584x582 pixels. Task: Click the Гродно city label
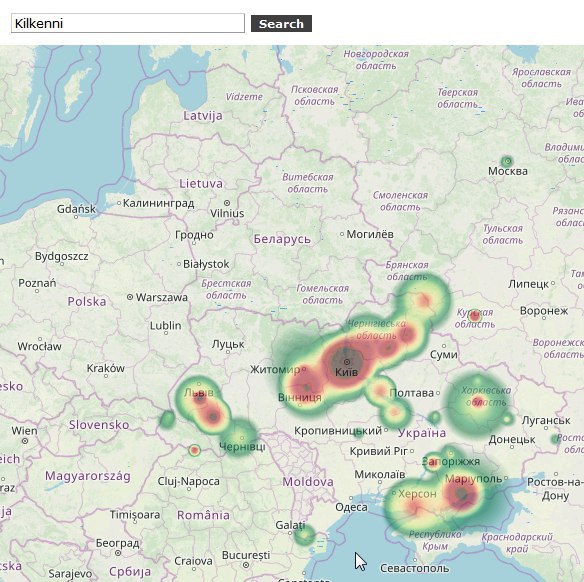(194, 235)
